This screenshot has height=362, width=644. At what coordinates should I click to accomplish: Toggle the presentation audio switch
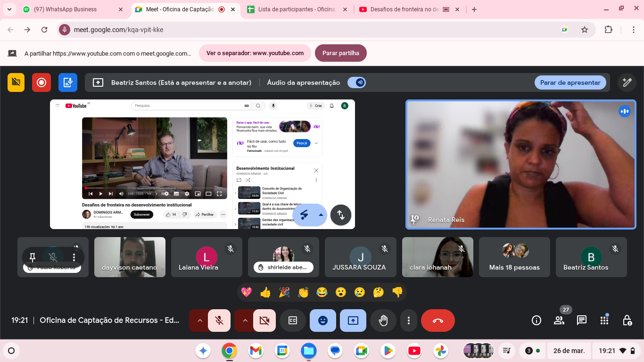[356, 82]
